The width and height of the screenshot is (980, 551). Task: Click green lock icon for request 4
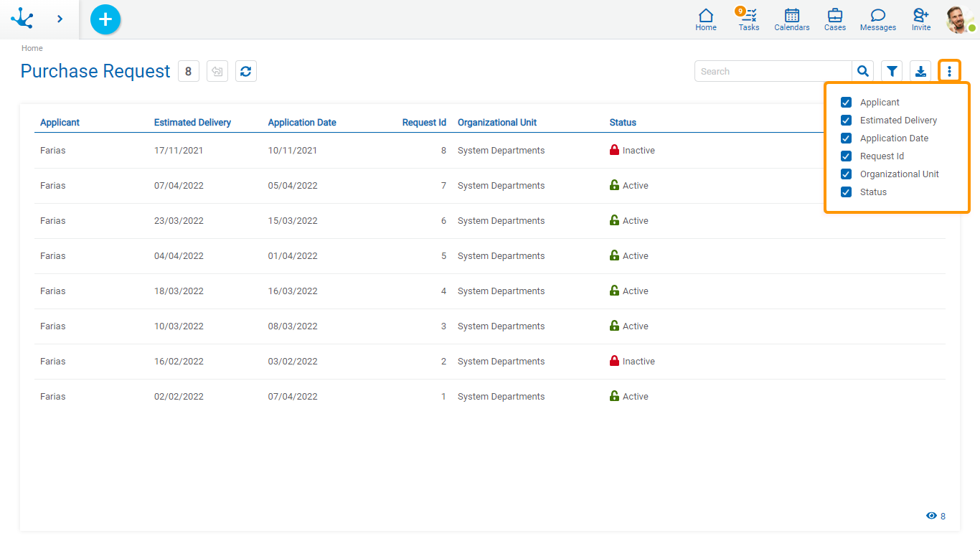(x=614, y=291)
